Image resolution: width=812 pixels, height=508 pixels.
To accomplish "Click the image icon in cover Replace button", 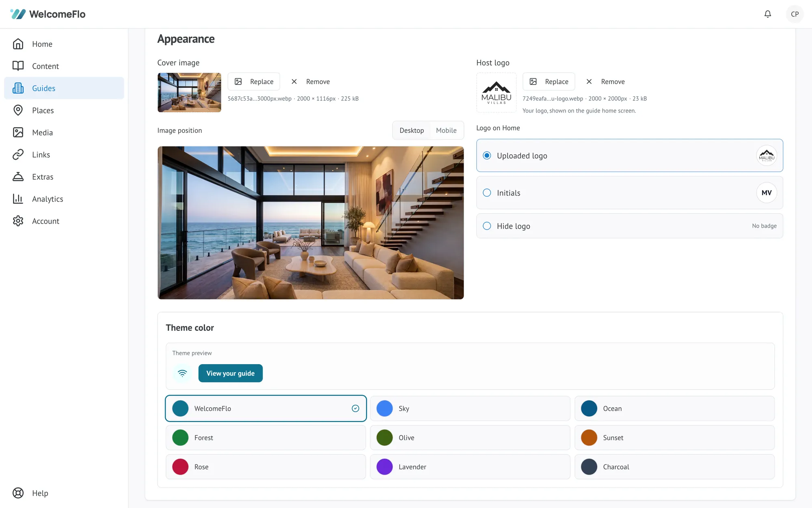I will click(238, 82).
